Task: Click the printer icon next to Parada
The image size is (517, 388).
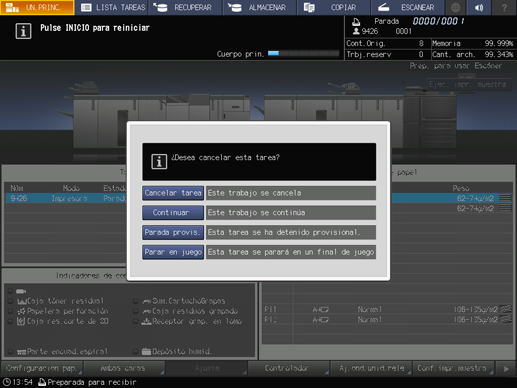Action: [356, 22]
